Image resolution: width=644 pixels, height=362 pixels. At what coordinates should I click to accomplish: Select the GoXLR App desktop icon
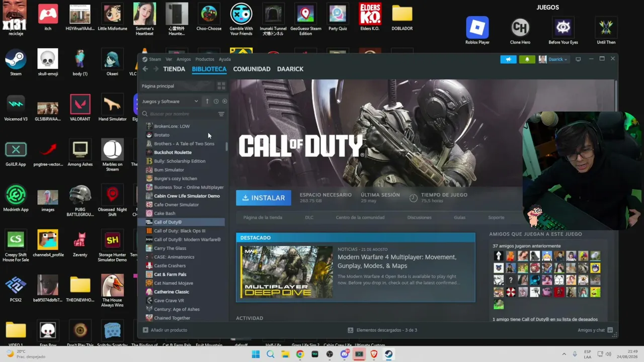pos(16,153)
